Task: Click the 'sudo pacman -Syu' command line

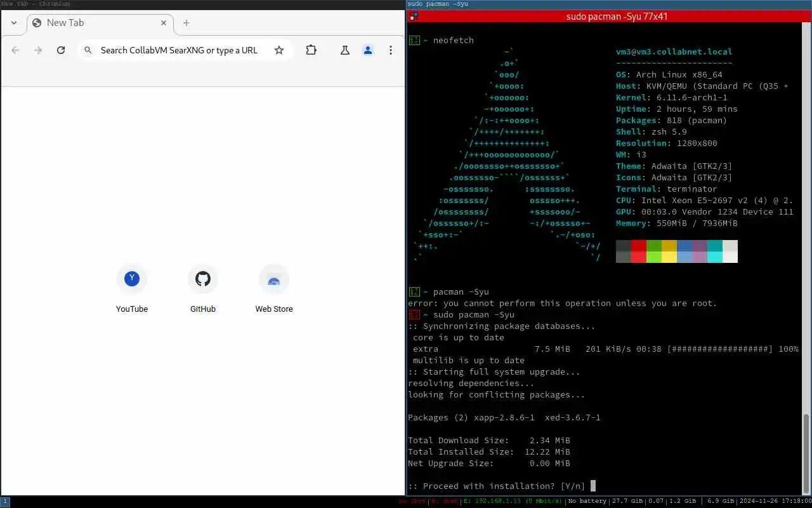Action: tap(474, 315)
